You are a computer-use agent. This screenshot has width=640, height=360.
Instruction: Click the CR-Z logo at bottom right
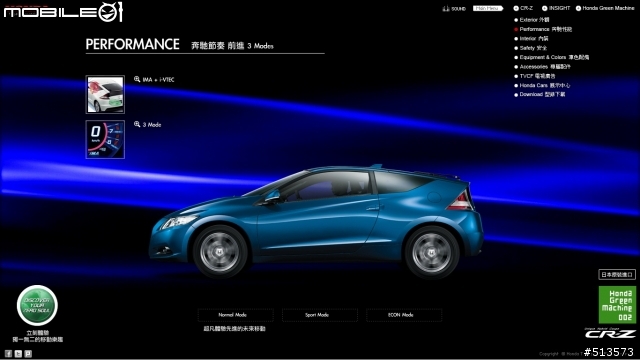tap(610, 333)
